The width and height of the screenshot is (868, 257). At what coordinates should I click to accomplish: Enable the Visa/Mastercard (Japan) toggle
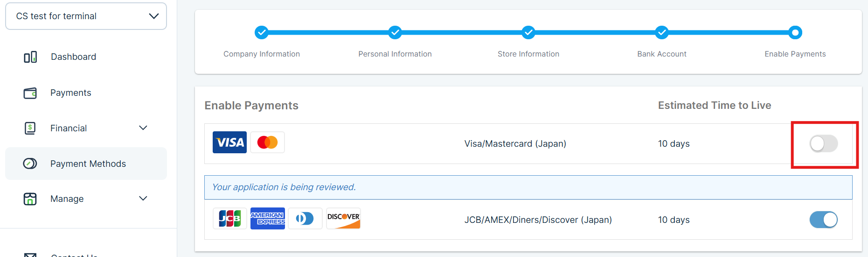tap(824, 143)
